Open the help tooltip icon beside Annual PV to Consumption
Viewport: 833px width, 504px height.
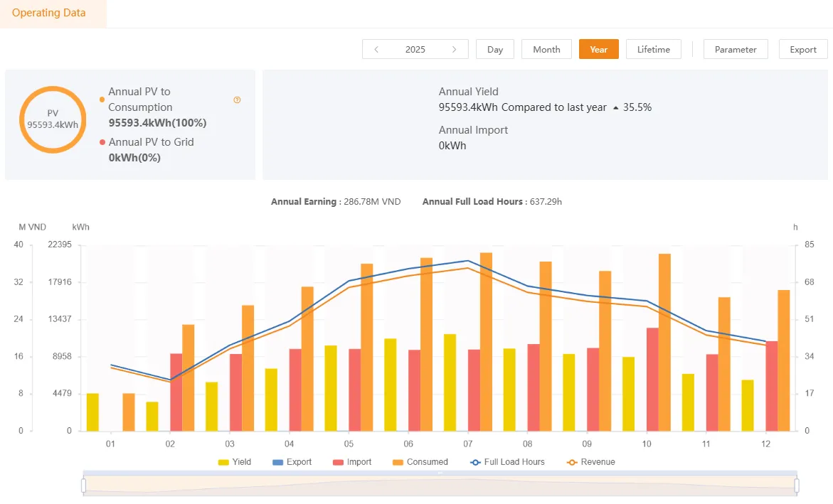pos(237,100)
